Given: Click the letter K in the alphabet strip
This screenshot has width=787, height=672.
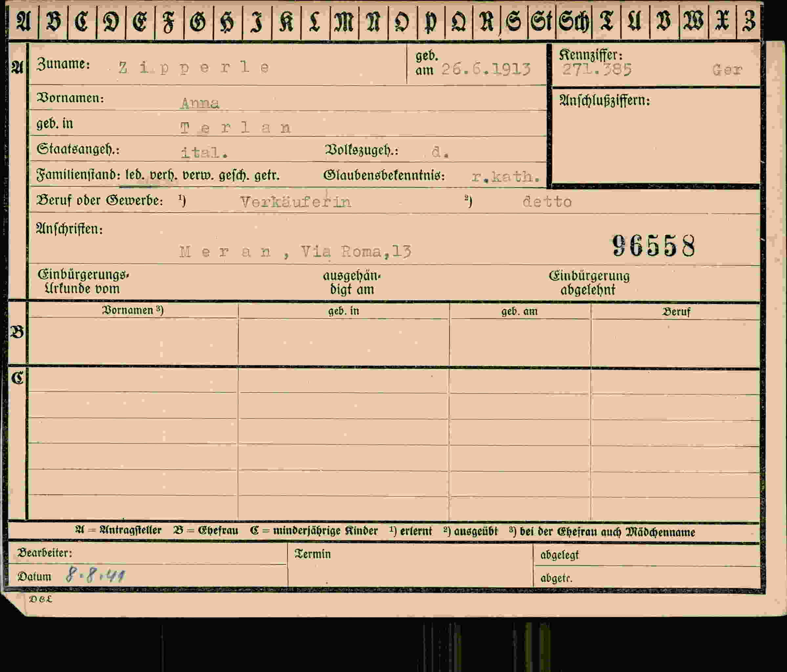Looking at the screenshot, I should 286,21.
